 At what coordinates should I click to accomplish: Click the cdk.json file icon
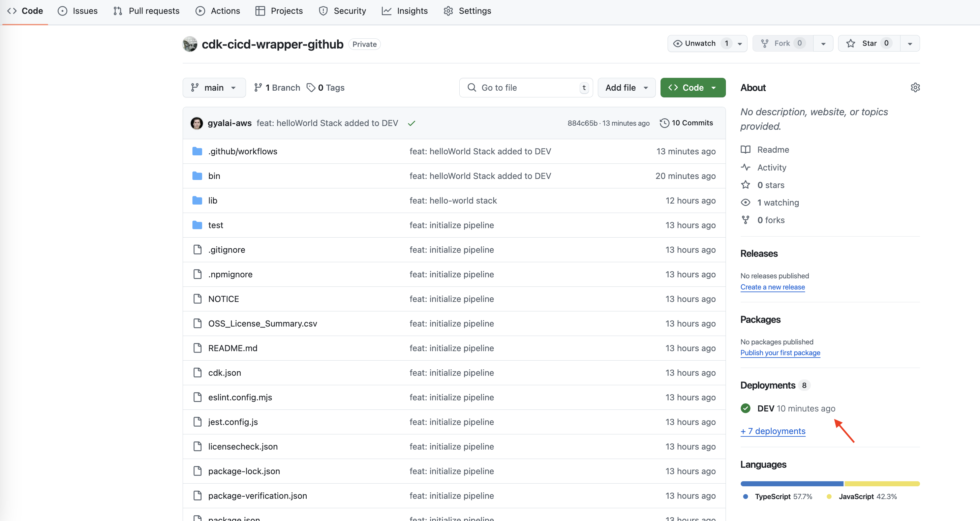[x=197, y=373]
